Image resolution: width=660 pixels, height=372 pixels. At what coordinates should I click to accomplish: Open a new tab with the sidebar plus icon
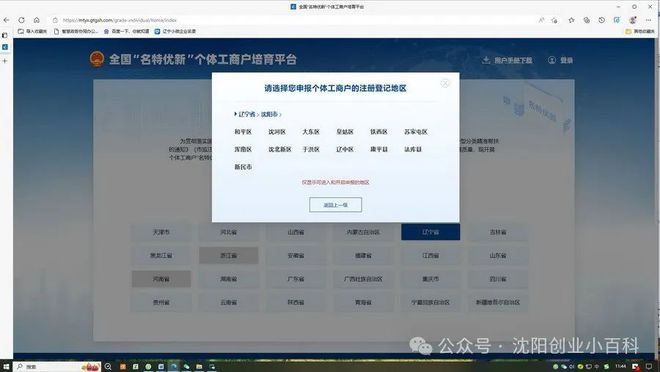pyautogui.click(x=5, y=61)
